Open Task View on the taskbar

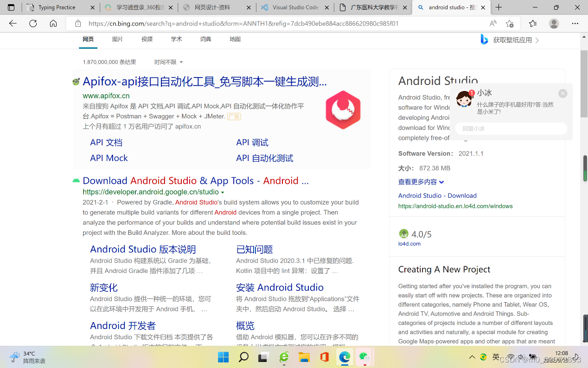point(263,357)
